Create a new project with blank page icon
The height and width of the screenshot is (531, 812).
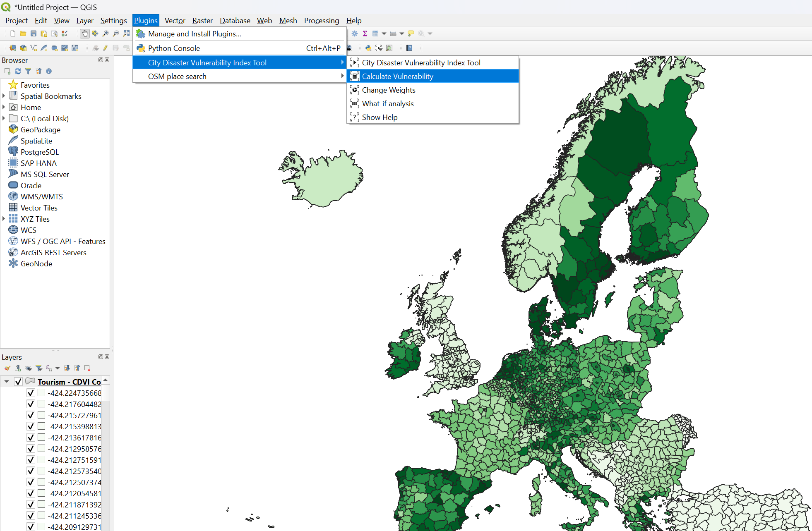click(x=13, y=33)
